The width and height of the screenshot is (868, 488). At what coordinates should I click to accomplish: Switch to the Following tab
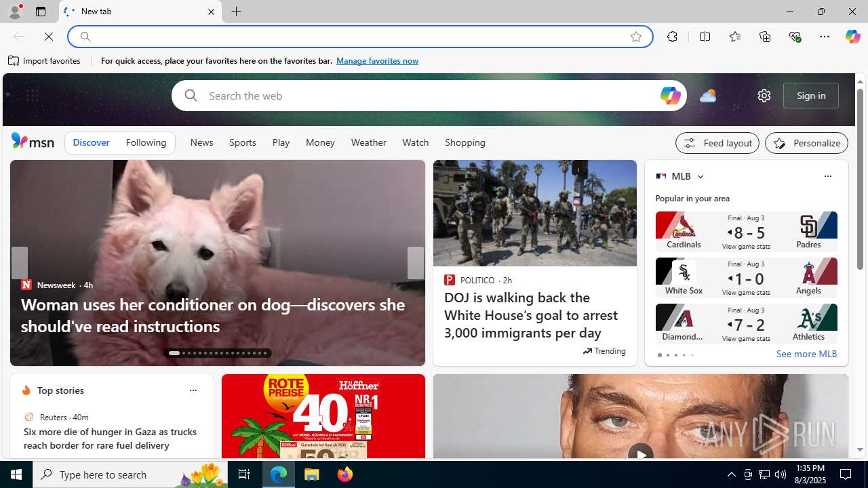pyautogui.click(x=146, y=143)
